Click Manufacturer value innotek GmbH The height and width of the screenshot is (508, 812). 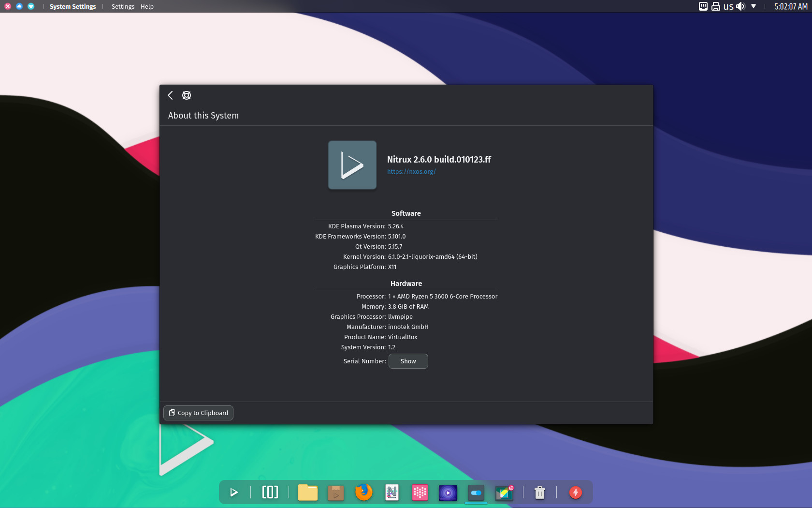(x=408, y=327)
